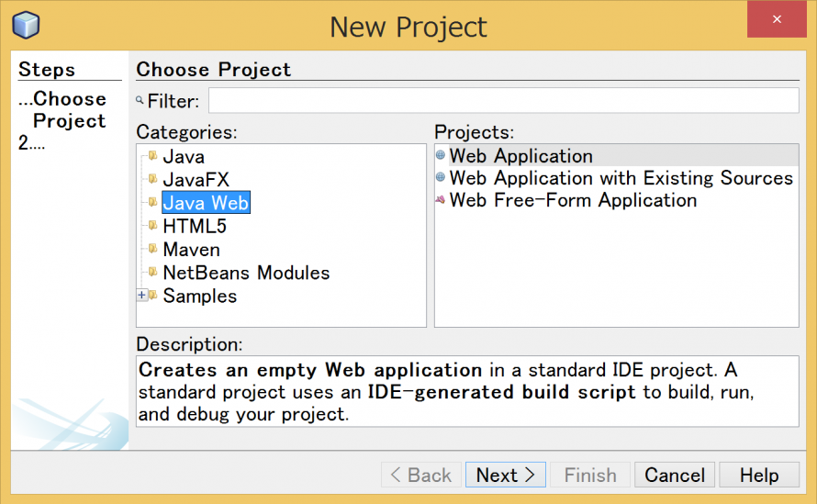The height and width of the screenshot is (504, 817).
Task: Click the Web Application globe icon
Action: point(441,155)
